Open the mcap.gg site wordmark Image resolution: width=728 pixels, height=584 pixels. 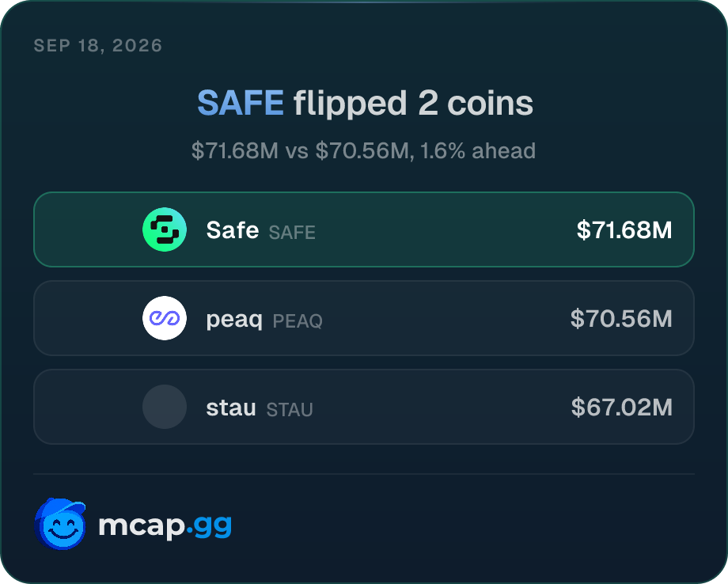165,525
